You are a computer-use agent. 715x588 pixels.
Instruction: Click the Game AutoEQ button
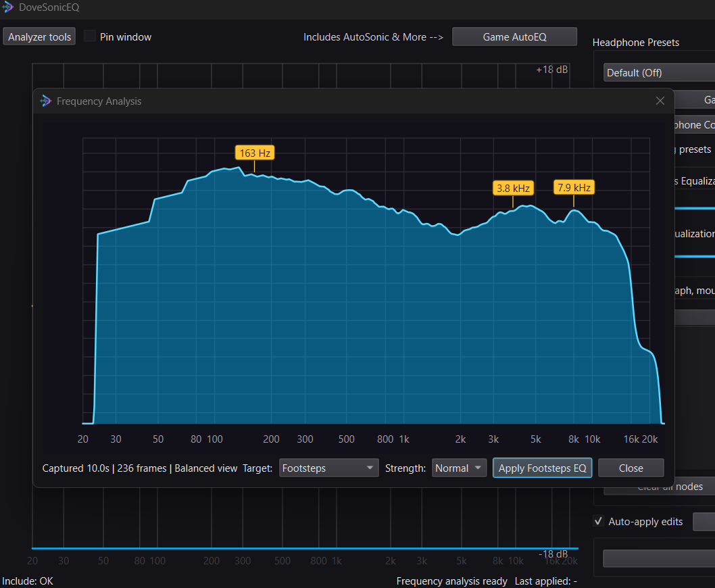click(x=514, y=37)
